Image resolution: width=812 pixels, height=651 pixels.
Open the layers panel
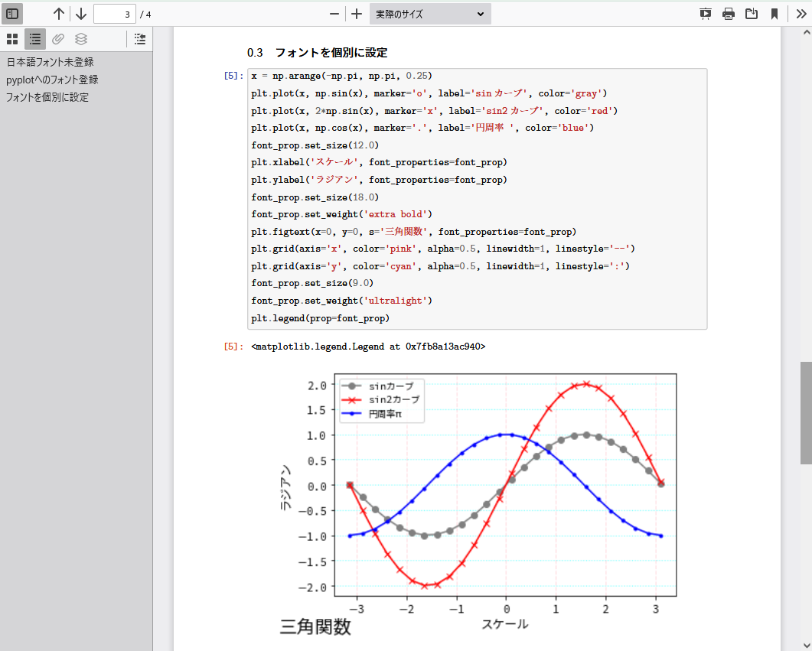pyautogui.click(x=80, y=39)
